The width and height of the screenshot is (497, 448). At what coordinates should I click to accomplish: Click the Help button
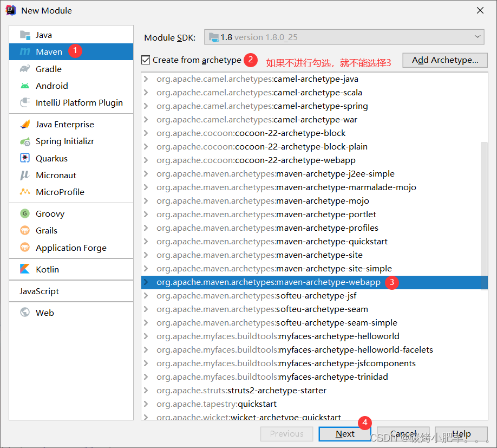pos(461,434)
